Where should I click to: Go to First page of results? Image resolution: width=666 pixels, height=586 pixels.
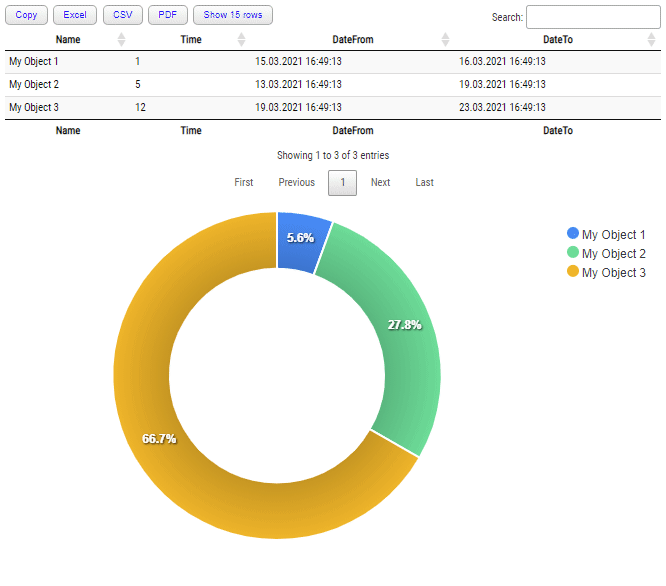[x=243, y=183]
